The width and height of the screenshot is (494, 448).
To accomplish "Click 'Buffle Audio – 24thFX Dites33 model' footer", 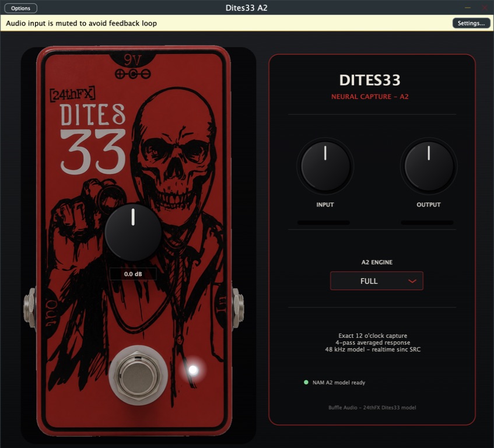I will click(372, 407).
